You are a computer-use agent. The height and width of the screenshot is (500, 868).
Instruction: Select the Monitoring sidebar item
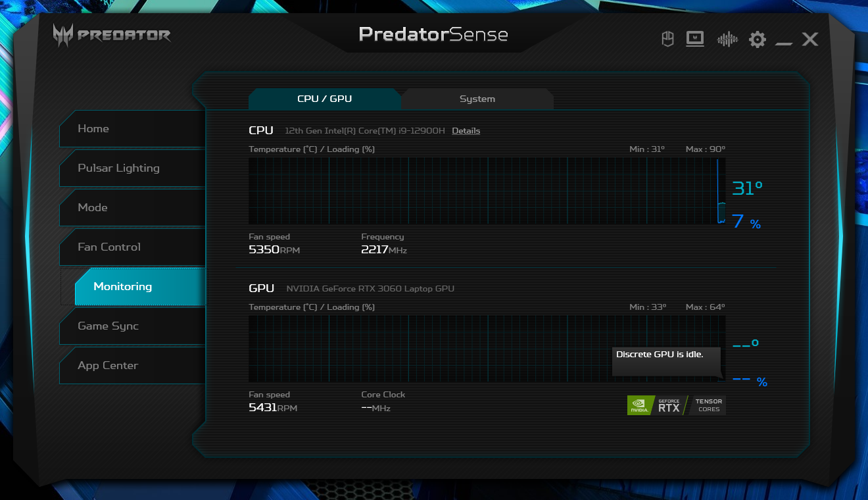(140, 287)
